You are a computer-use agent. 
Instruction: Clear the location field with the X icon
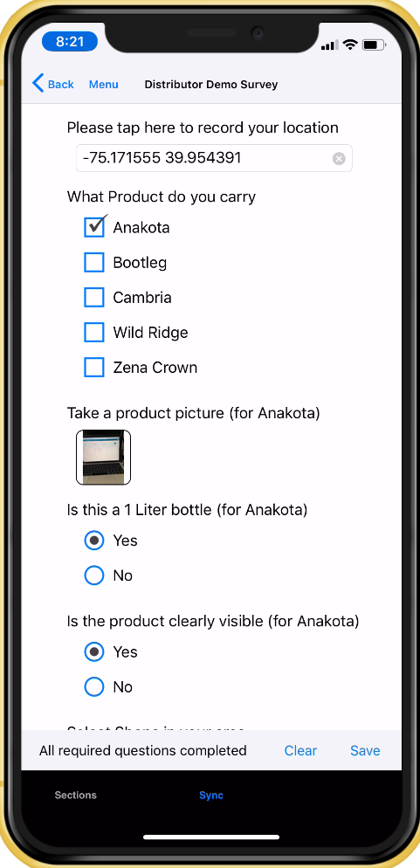point(339,159)
